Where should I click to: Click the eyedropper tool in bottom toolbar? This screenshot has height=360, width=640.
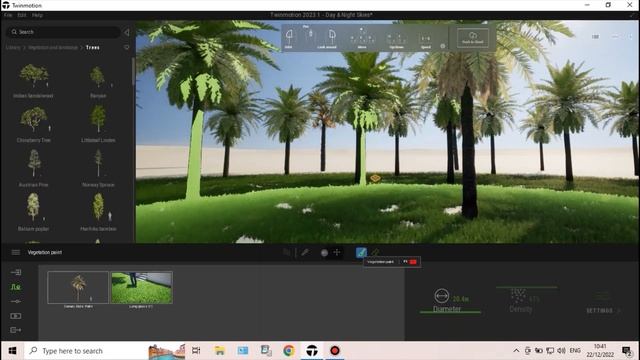point(305,252)
